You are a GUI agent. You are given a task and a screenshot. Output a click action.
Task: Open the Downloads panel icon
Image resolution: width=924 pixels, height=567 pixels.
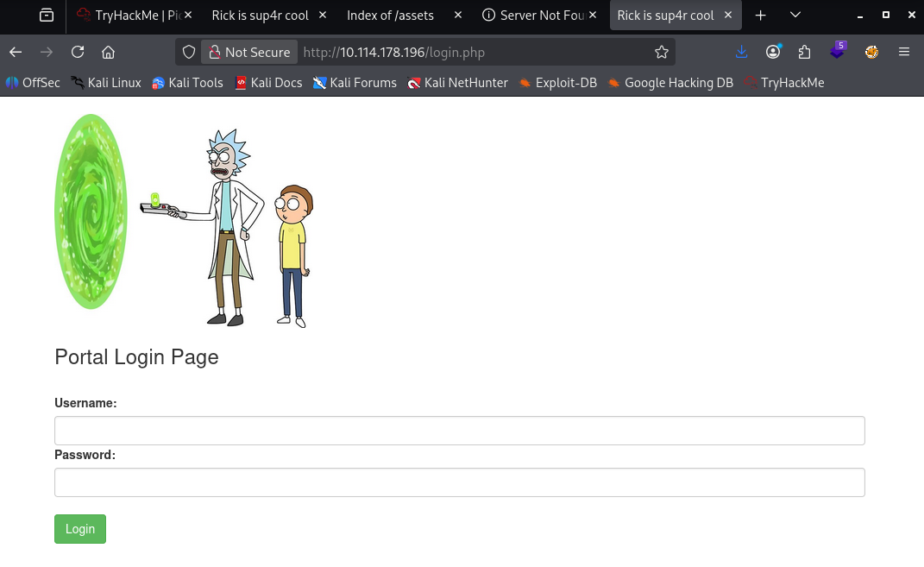741,52
